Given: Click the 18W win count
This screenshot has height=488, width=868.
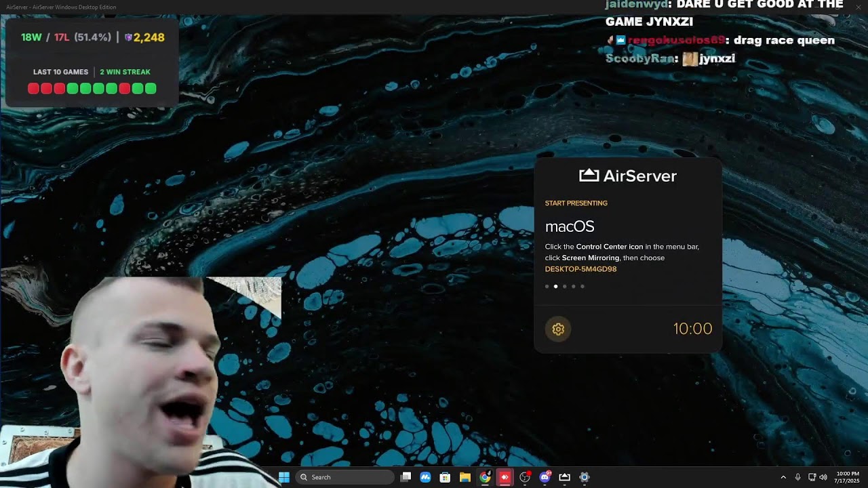Looking at the screenshot, I should pyautogui.click(x=31, y=37).
